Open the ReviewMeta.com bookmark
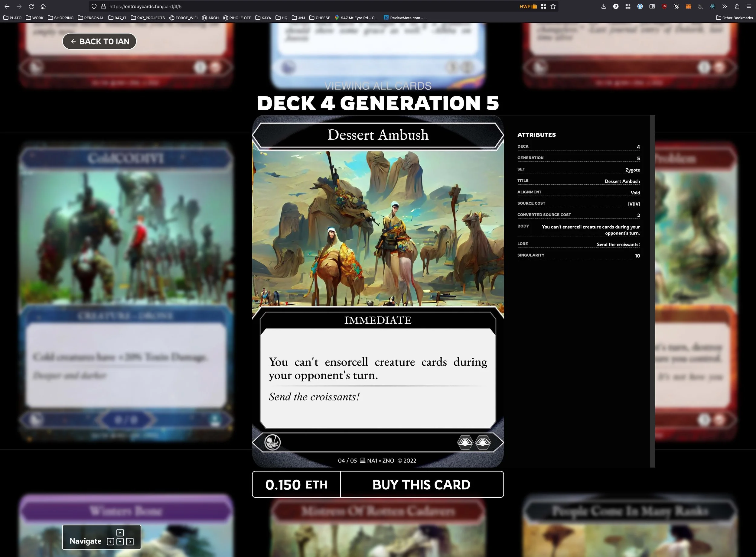 pos(405,18)
